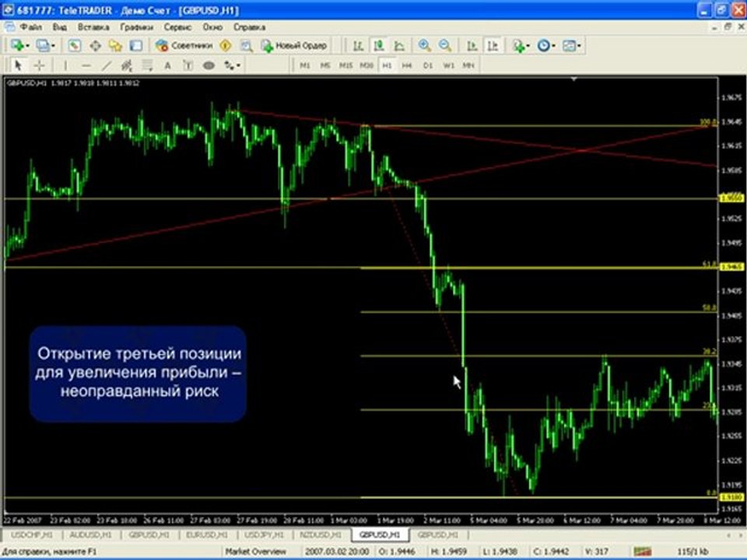Screen dimensions: 747x560
Task: Open the Profiles toolbar icon
Action: (x=43, y=46)
